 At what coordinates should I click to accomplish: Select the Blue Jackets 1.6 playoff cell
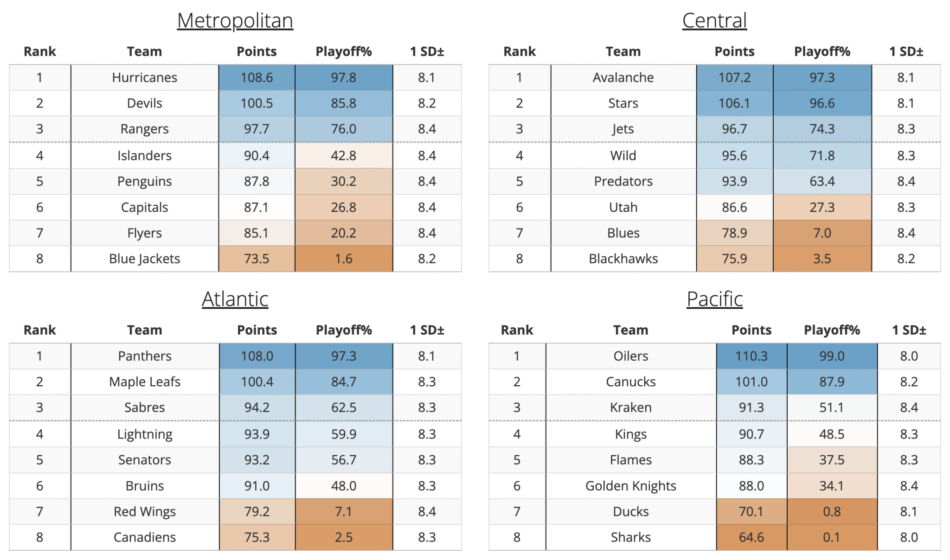tap(343, 259)
